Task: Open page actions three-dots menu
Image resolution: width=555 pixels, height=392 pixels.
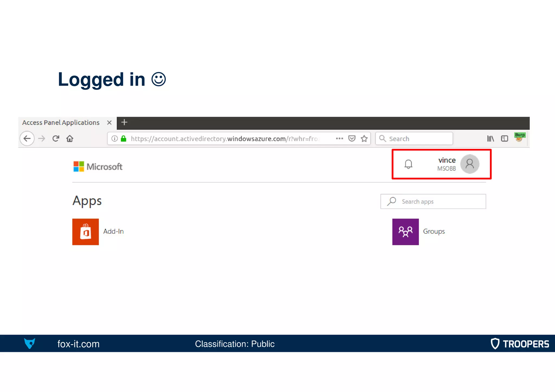Action: click(339, 138)
